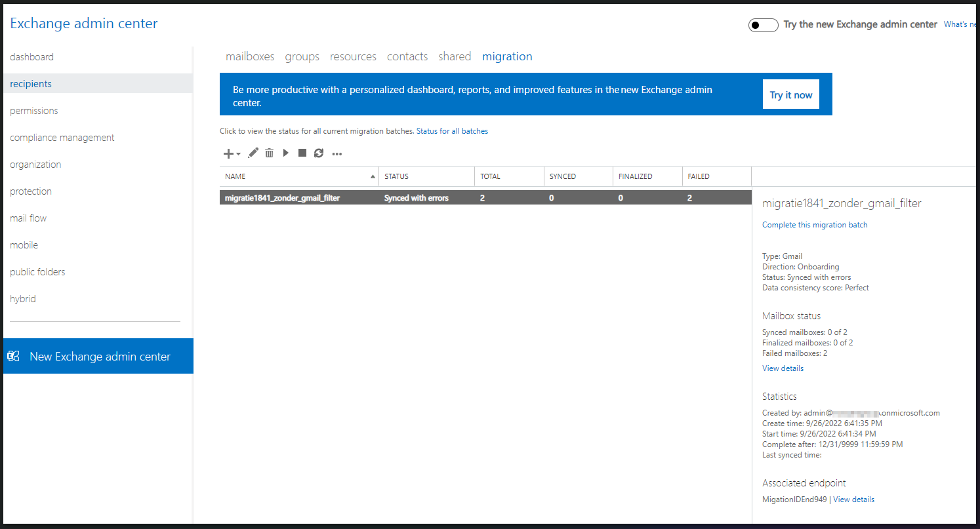Stop the batch with the square icon

[302, 153]
